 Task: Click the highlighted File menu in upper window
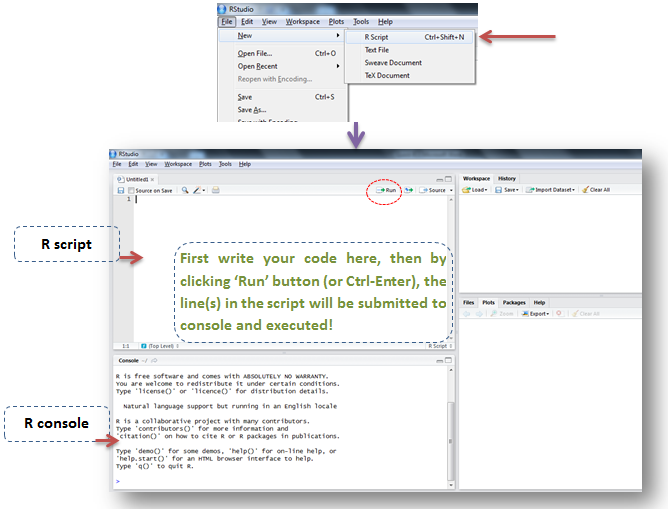[x=227, y=22]
